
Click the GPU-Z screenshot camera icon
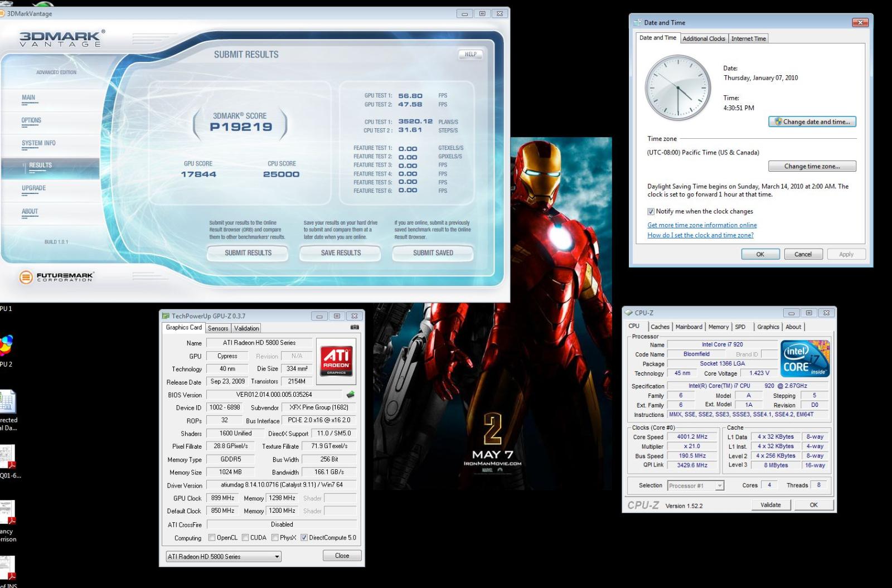coord(355,328)
